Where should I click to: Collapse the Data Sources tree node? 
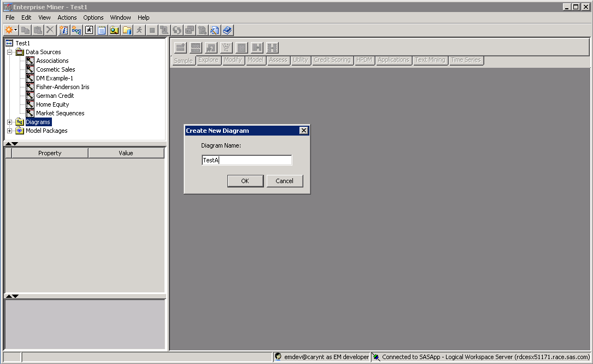(x=9, y=52)
